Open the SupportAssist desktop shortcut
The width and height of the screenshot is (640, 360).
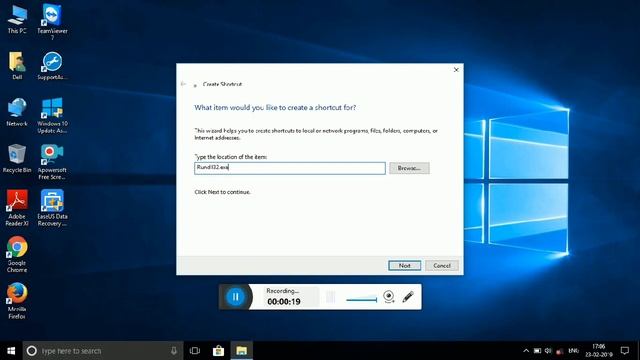coord(52,65)
